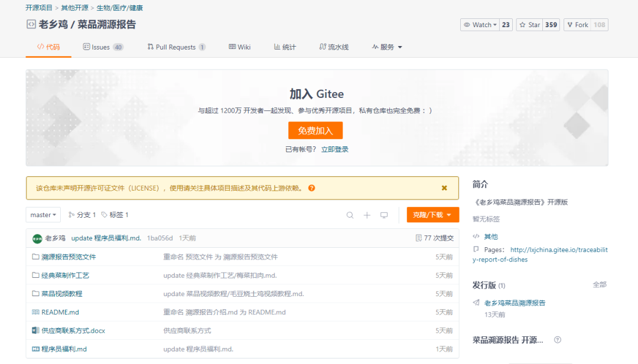
Task: Open folder 菜品视频教程
Action: coord(62,294)
